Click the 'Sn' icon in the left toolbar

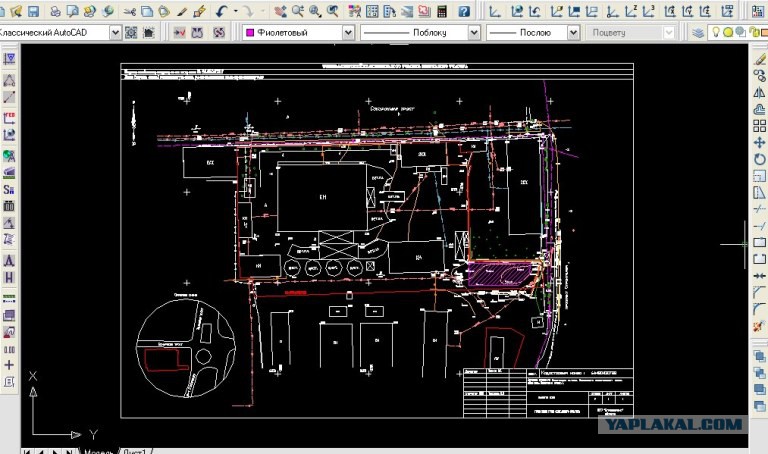pyautogui.click(x=9, y=190)
